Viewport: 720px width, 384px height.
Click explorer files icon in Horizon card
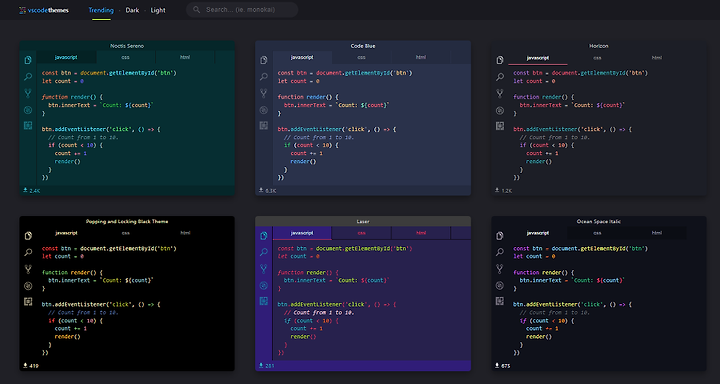click(x=500, y=60)
